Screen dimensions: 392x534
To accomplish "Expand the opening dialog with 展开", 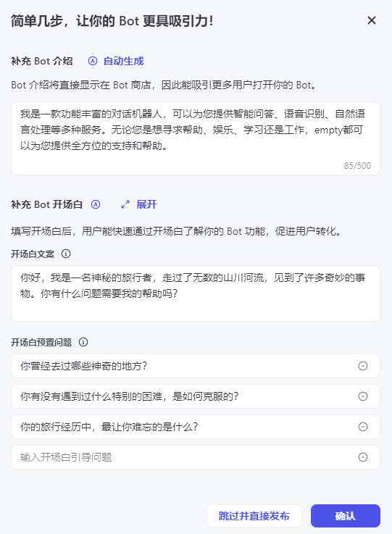I will pos(146,204).
